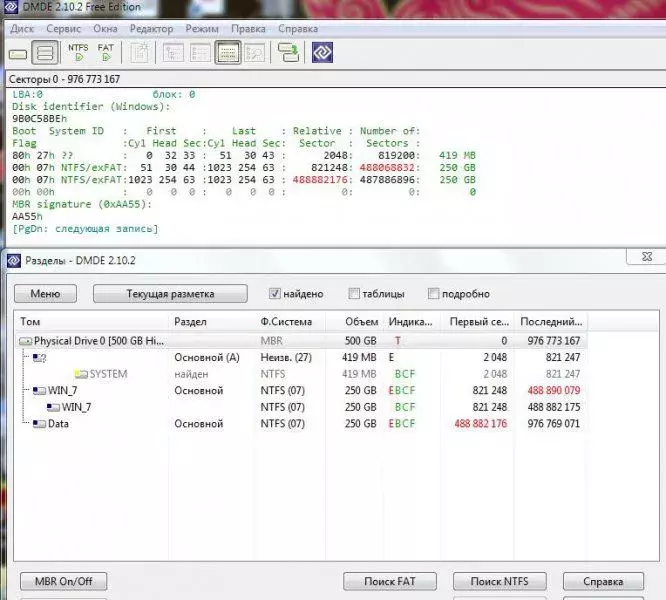Click the найден label in SYSTEM row
This screenshot has height=600, width=666.
pyautogui.click(x=191, y=374)
